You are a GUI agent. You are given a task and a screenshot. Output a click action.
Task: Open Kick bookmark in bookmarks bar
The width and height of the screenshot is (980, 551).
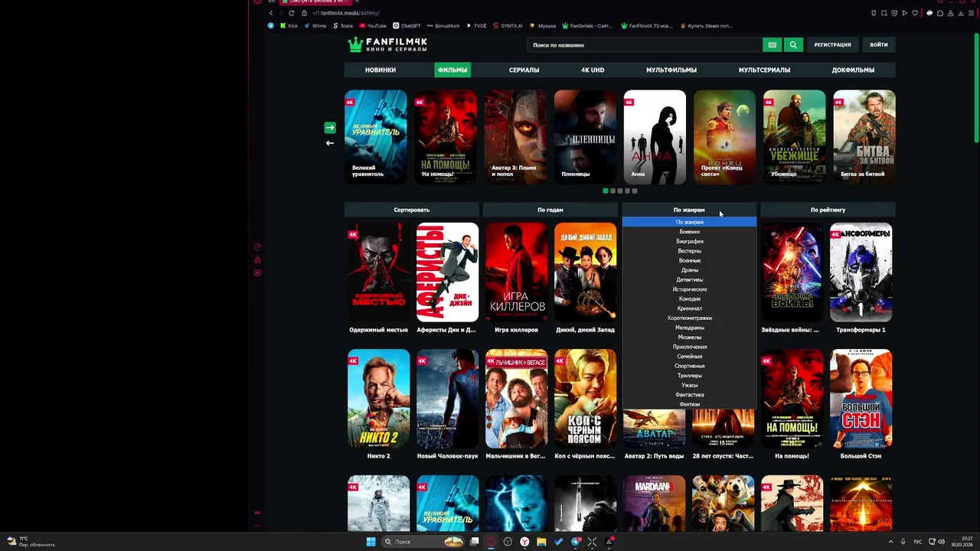click(x=289, y=26)
